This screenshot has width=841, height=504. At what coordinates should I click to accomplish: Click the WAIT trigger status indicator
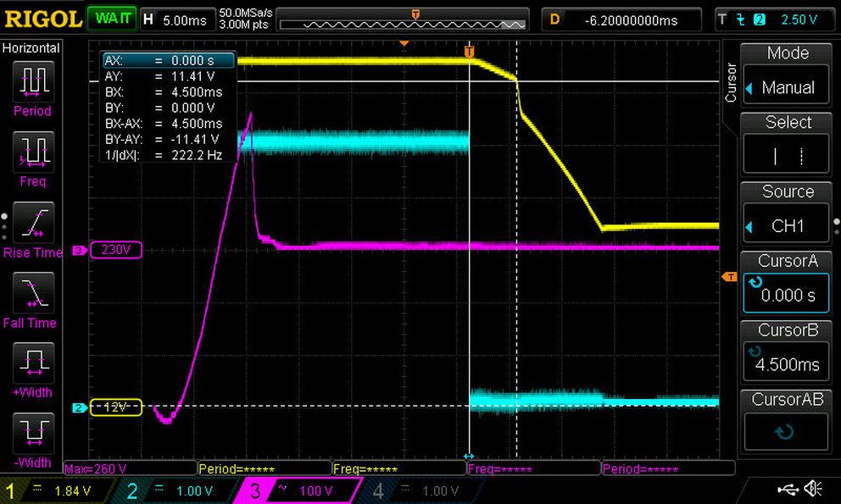pos(112,19)
